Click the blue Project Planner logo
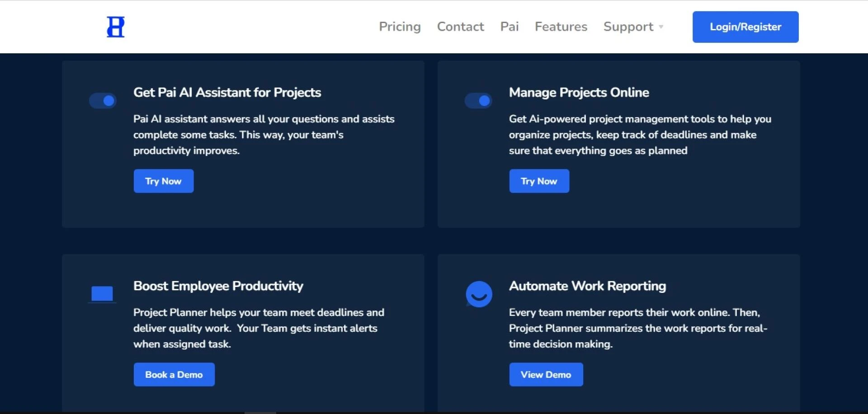 tap(115, 27)
